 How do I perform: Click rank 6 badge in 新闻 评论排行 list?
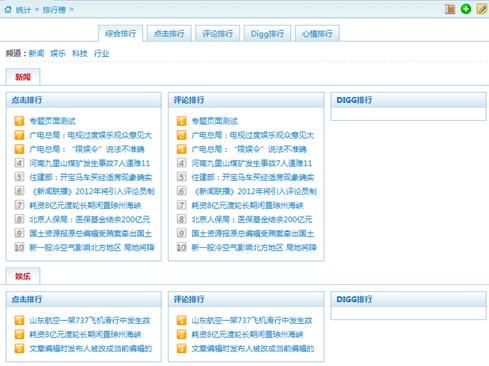(x=181, y=191)
